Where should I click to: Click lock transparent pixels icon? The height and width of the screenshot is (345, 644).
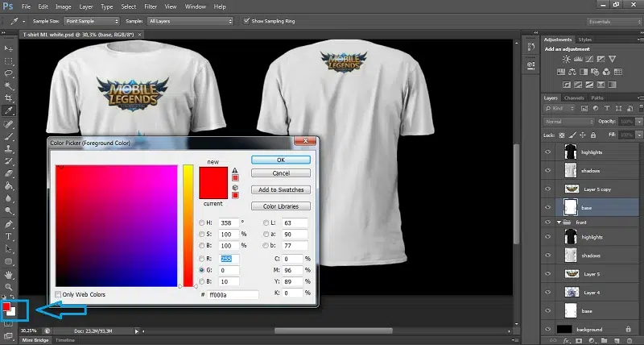(562, 135)
